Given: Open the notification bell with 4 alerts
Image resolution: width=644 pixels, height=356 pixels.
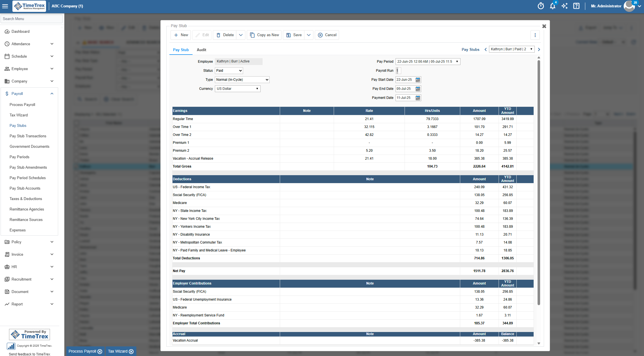Looking at the screenshot, I should pyautogui.click(x=553, y=6).
